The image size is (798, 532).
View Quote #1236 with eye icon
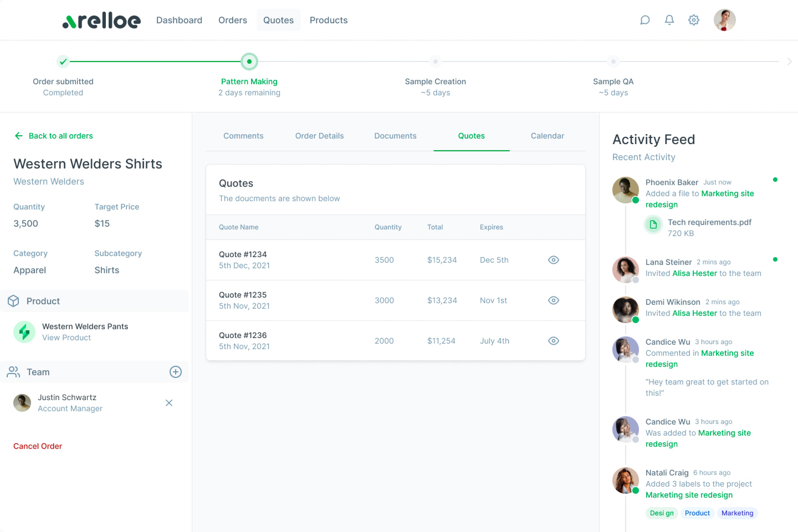553,341
